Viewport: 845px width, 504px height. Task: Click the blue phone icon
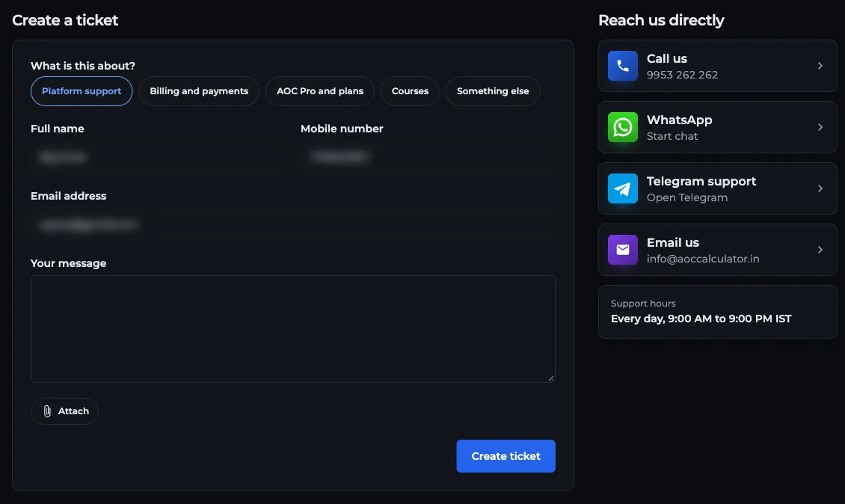(x=622, y=66)
